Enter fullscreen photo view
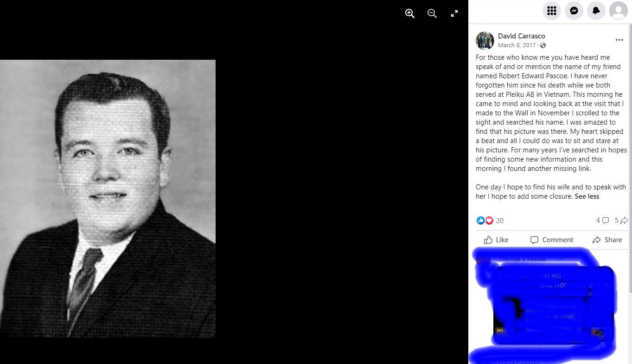The image size is (632, 364). (454, 13)
